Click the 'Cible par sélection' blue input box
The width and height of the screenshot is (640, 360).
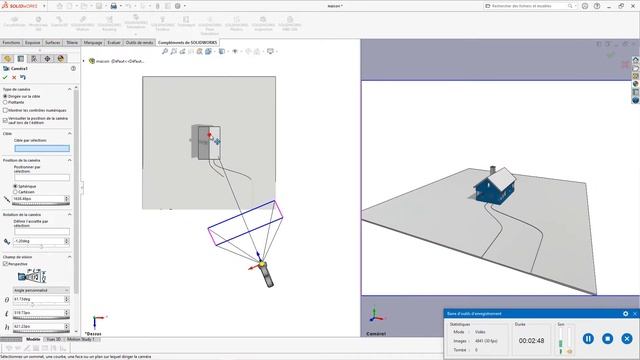pyautogui.click(x=42, y=149)
